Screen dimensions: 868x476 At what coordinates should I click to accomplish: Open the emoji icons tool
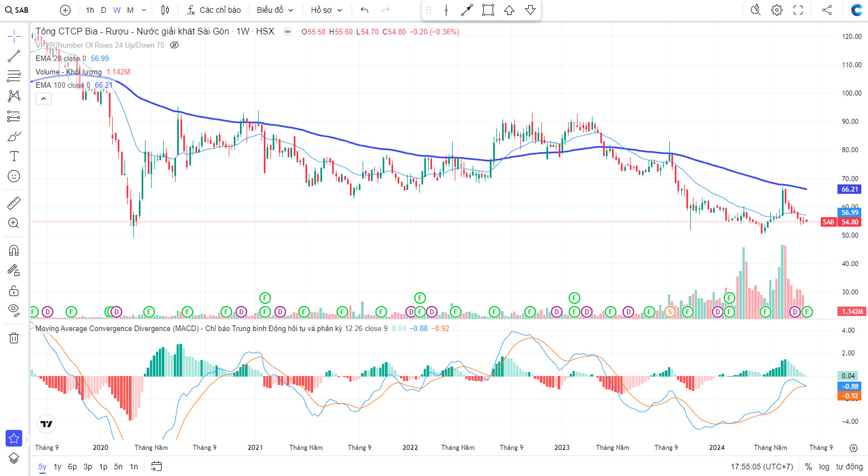coord(14,176)
